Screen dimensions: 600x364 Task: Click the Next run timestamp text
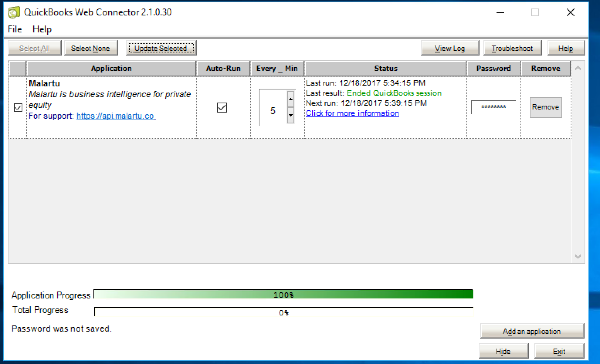(x=366, y=103)
